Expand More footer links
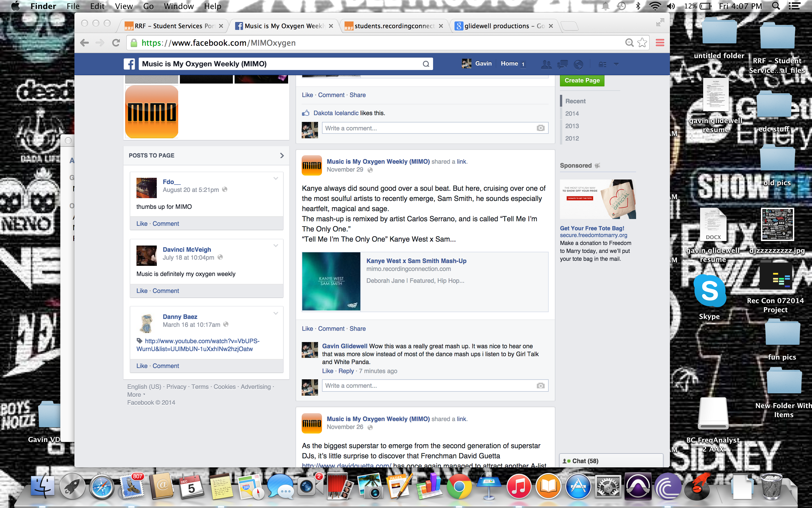 click(136, 395)
